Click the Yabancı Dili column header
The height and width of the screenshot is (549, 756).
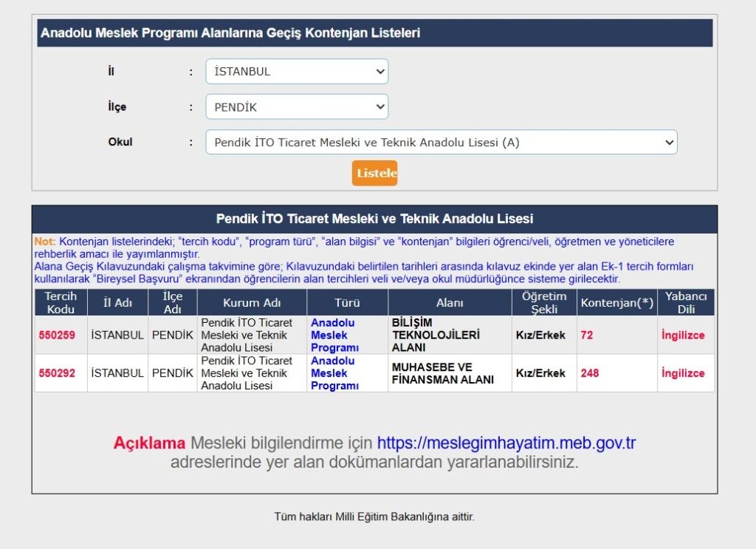point(686,303)
